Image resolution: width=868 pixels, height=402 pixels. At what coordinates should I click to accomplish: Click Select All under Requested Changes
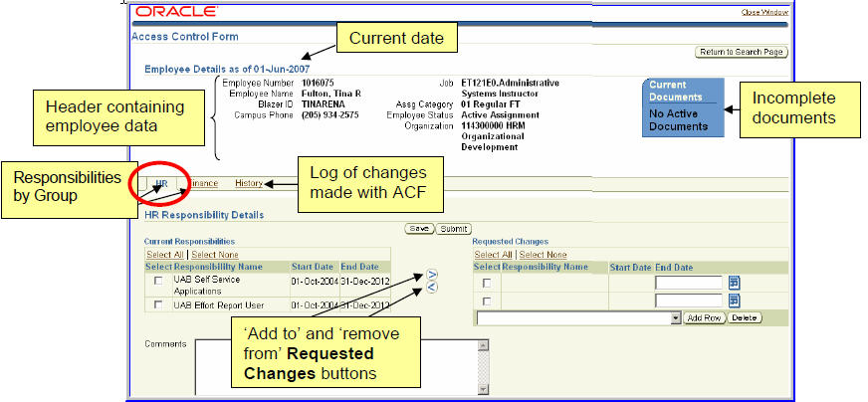pos(494,255)
